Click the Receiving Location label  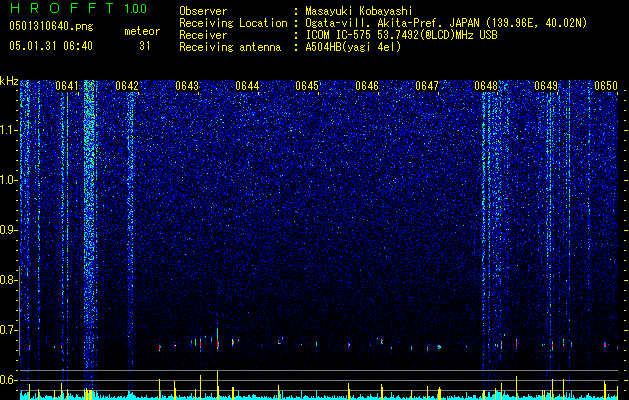point(233,23)
